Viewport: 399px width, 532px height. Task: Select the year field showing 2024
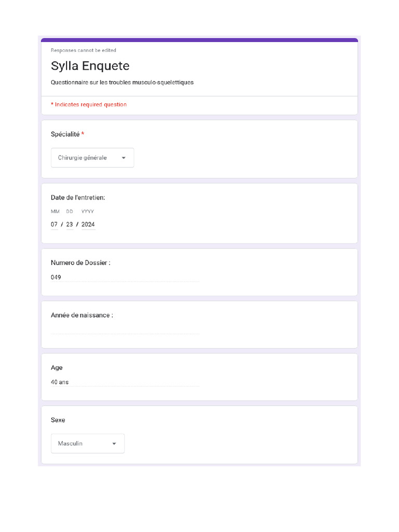88,224
